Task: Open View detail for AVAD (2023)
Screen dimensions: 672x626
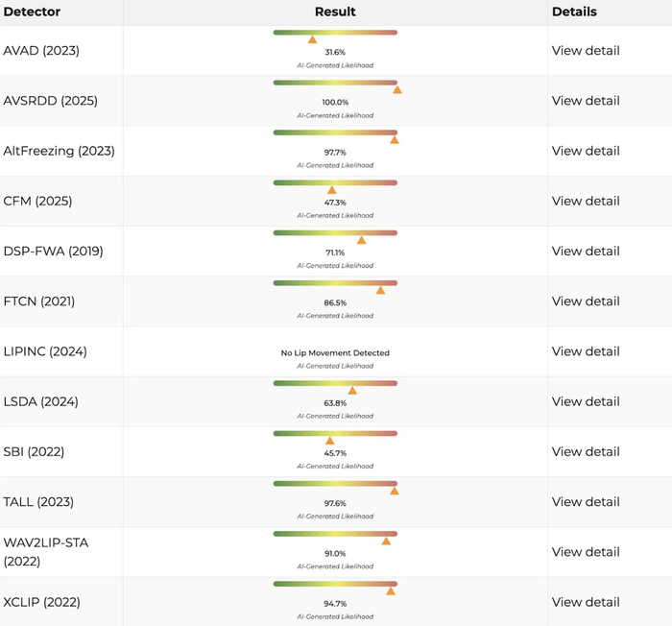Action: [586, 50]
